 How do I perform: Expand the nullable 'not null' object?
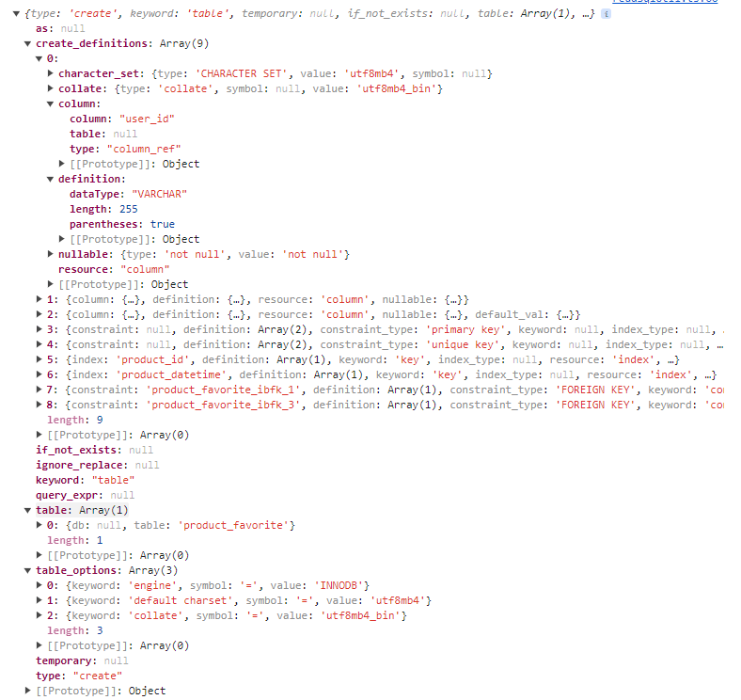click(51, 254)
